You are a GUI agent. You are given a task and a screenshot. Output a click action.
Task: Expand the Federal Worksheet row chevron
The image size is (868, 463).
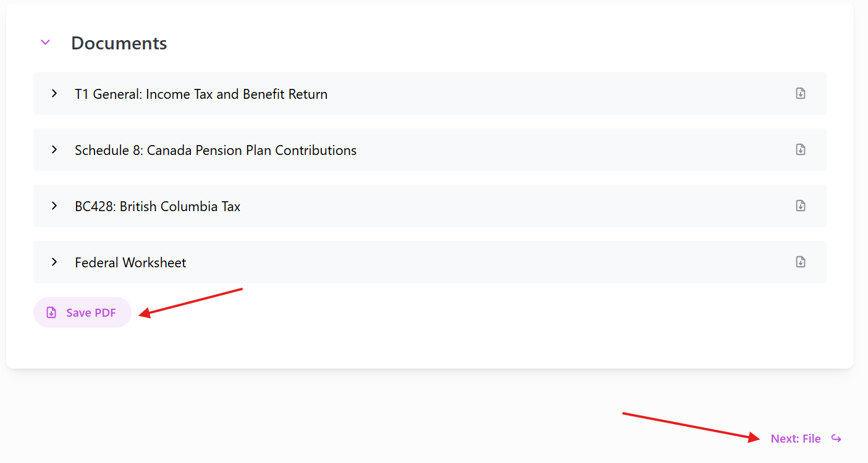point(54,262)
